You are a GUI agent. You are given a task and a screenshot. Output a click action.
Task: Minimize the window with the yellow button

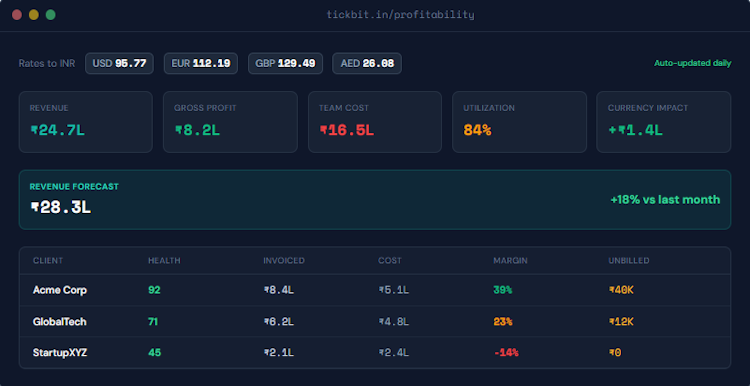(33, 15)
